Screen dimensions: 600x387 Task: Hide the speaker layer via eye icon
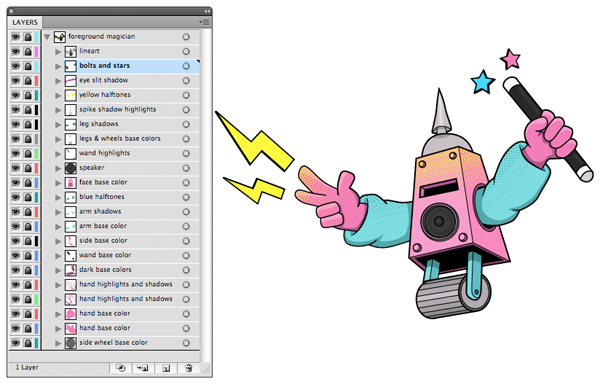click(x=15, y=168)
